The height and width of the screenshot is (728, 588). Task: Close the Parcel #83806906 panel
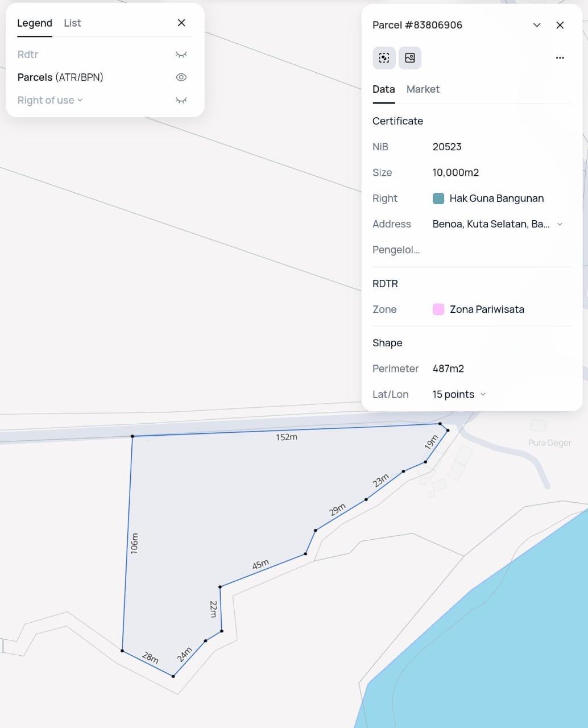560,25
